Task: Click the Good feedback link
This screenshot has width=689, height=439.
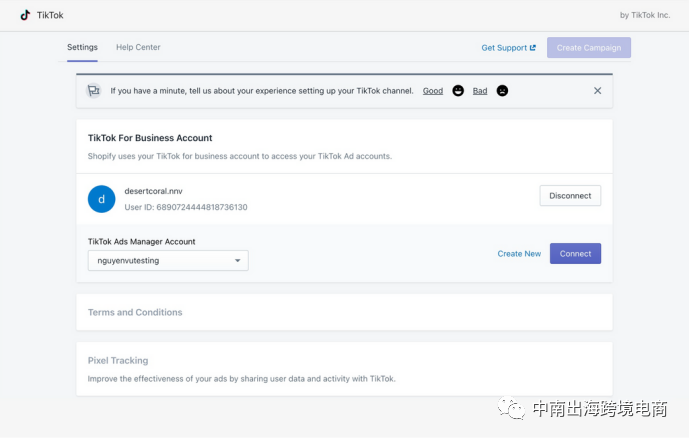Action: (x=433, y=91)
